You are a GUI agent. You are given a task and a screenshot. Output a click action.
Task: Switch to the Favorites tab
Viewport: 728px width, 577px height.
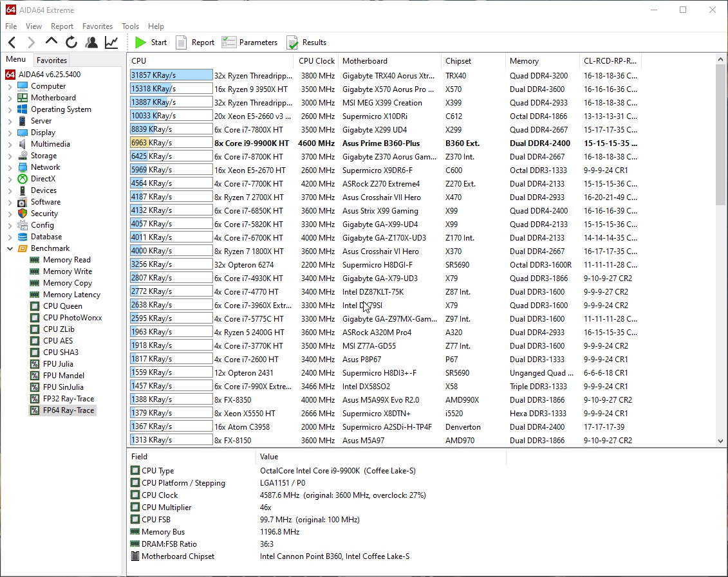51,60
